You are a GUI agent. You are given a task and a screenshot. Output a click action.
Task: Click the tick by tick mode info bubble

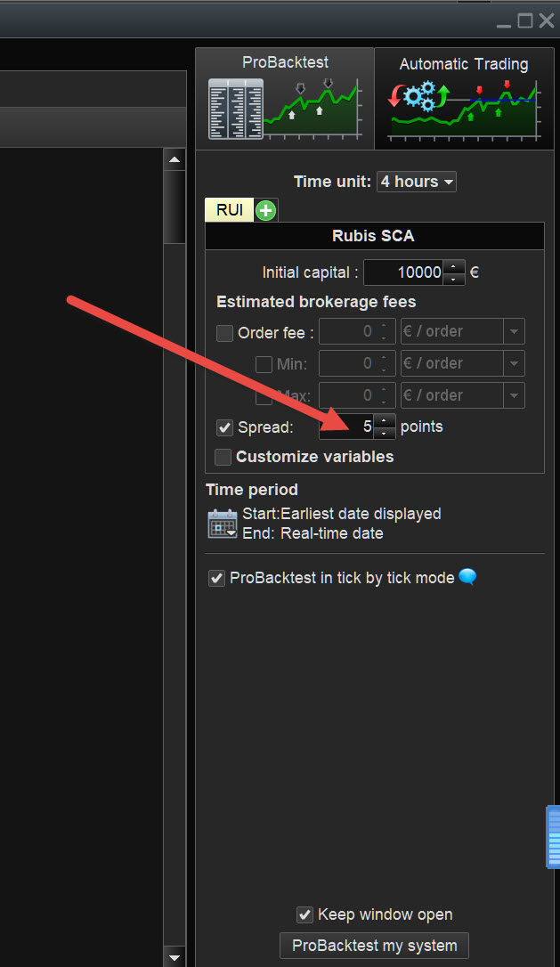[x=467, y=577]
